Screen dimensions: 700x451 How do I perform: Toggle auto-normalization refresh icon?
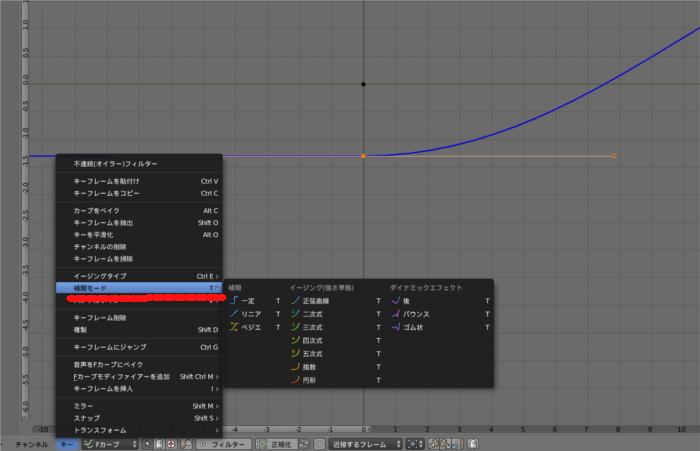[304, 444]
